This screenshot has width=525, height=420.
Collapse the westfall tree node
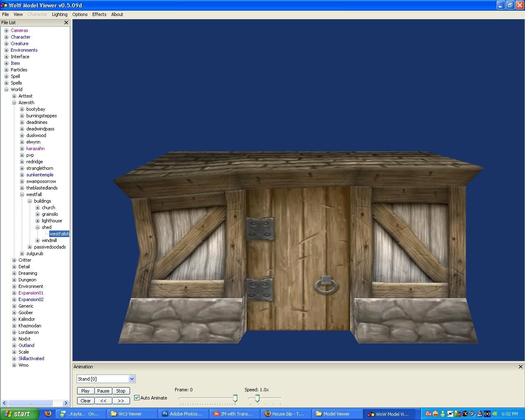[x=22, y=194]
